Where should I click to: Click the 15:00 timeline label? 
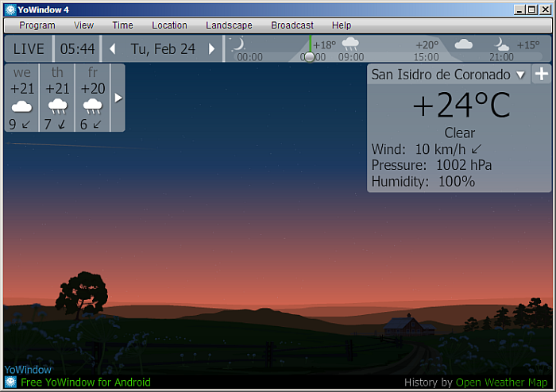[426, 57]
